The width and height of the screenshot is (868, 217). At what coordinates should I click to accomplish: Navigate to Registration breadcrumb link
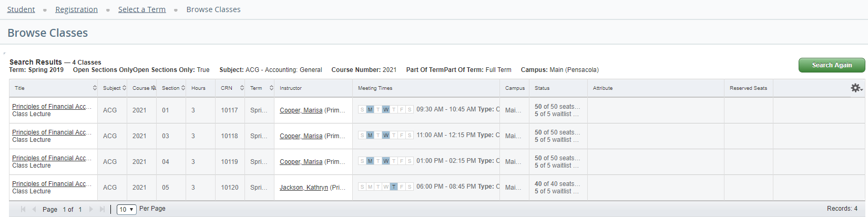(76, 9)
